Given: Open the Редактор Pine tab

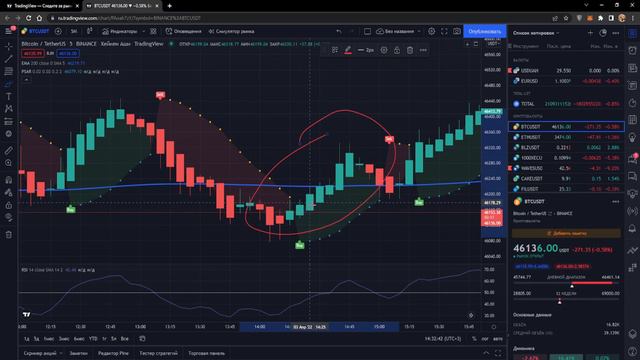Looking at the screenshot, I should [113, 353].
